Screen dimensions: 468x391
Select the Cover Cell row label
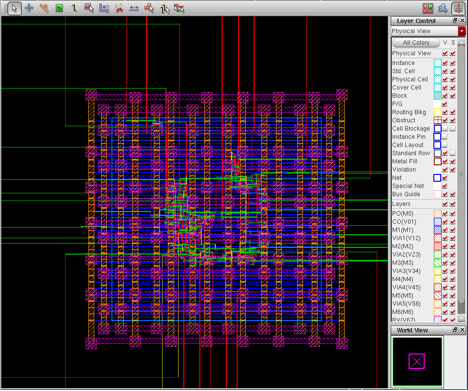tap(407, 87)
